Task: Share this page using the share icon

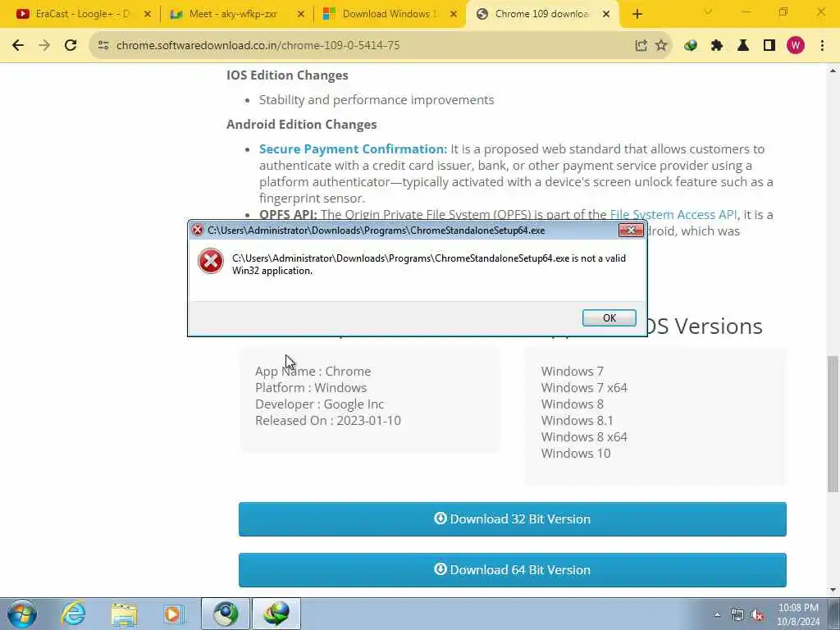Action: coord(641,46)
